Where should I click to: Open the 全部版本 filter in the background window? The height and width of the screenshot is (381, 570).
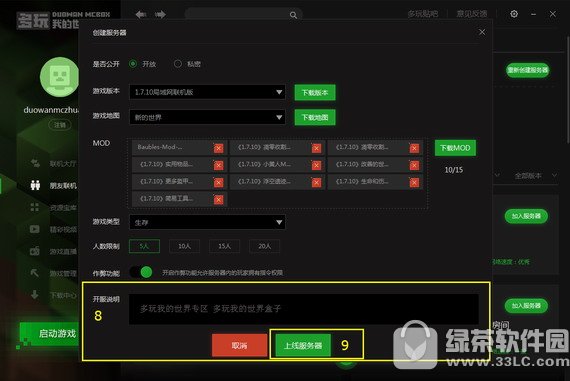(x=535, y=176)
